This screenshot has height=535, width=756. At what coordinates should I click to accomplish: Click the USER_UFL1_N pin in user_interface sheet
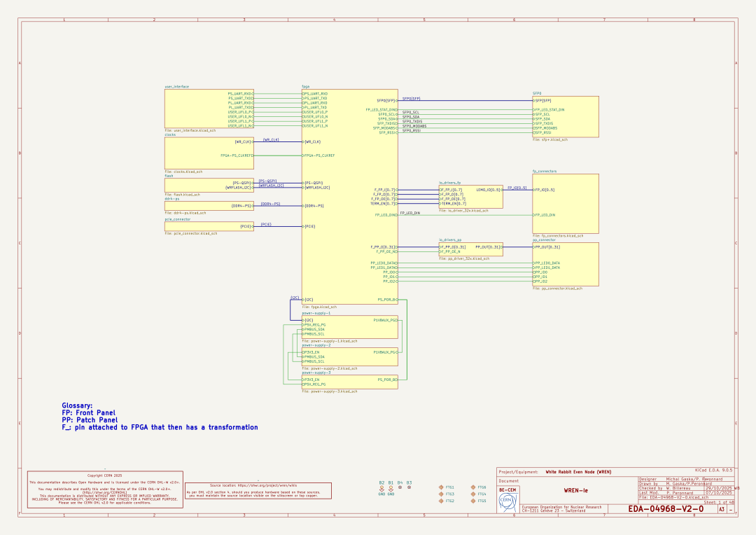click(240, 126)
